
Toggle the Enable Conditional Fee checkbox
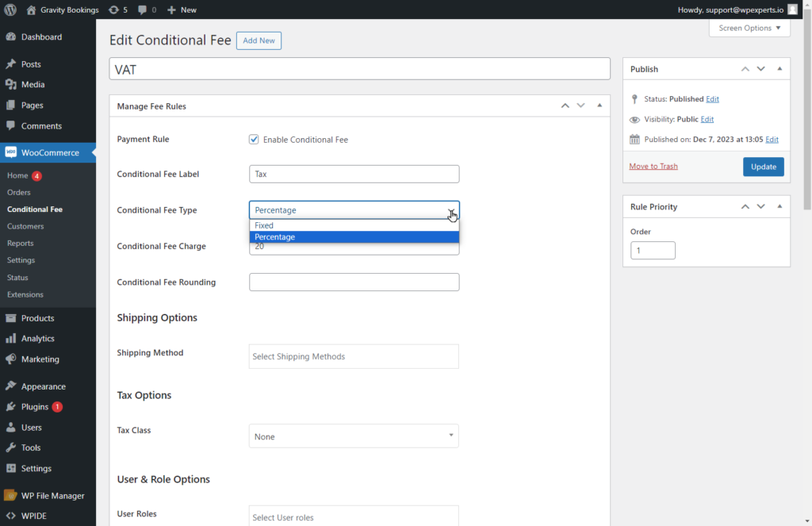[254, 140]
